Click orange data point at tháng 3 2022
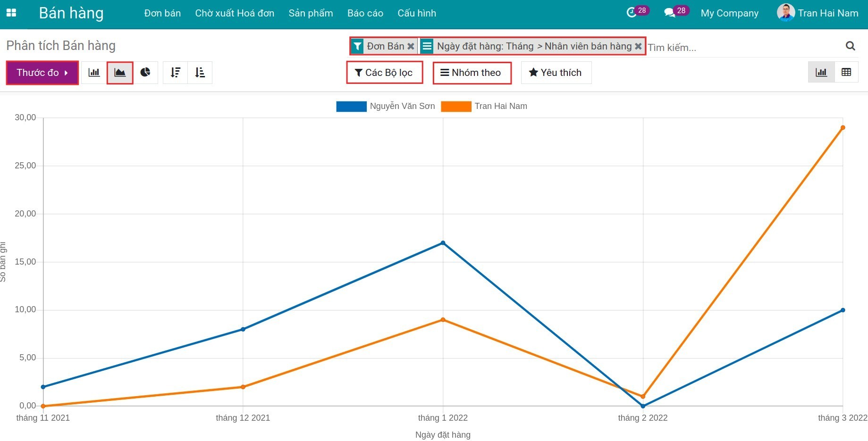868x441 pixels. 843,128
